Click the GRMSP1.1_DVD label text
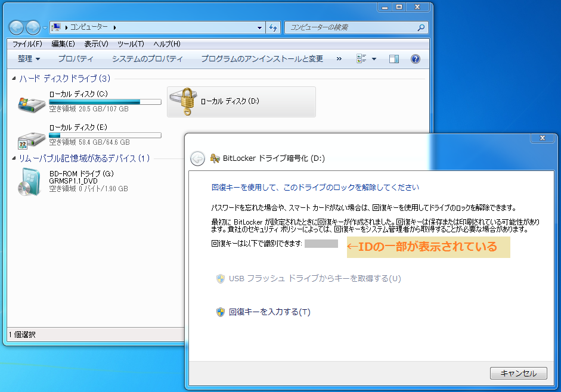This screenshot has height=392, width=561. pos(73,181)
